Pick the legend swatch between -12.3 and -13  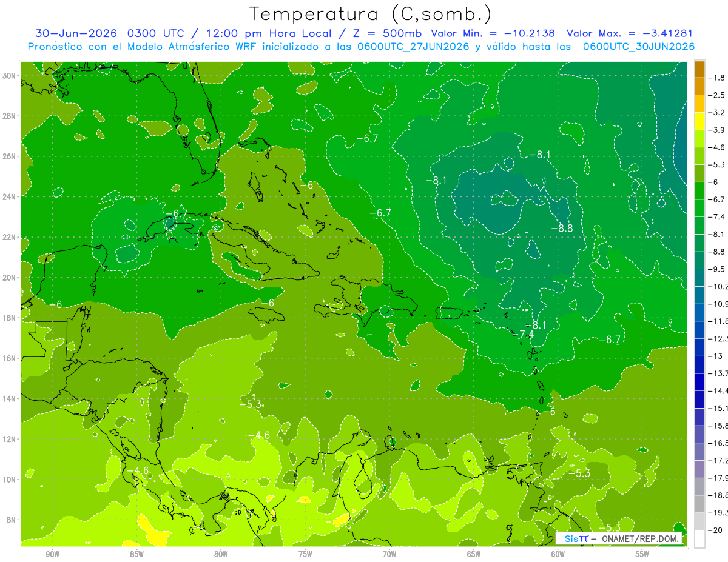point(699,347)
